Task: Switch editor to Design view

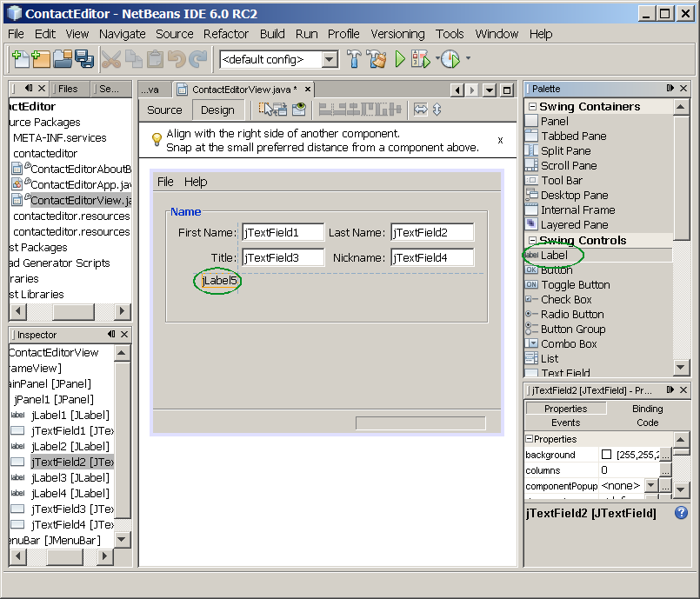Action: click(x=218, y=110)
